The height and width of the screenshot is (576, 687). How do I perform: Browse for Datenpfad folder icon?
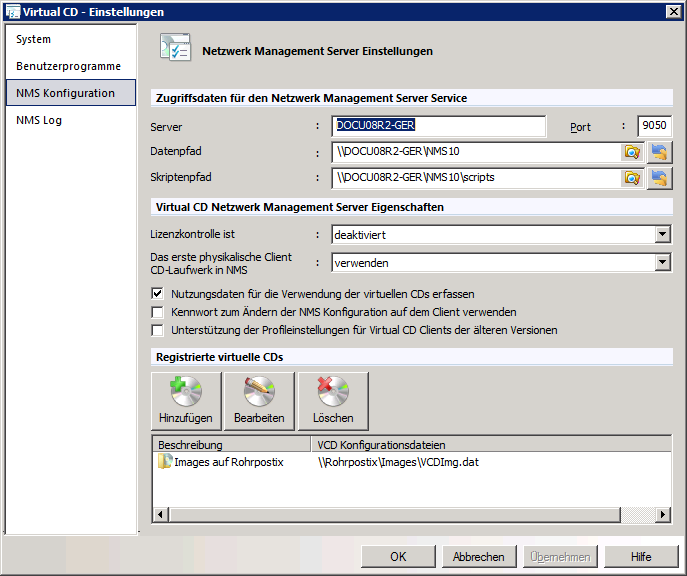click(x=632, y=152)
